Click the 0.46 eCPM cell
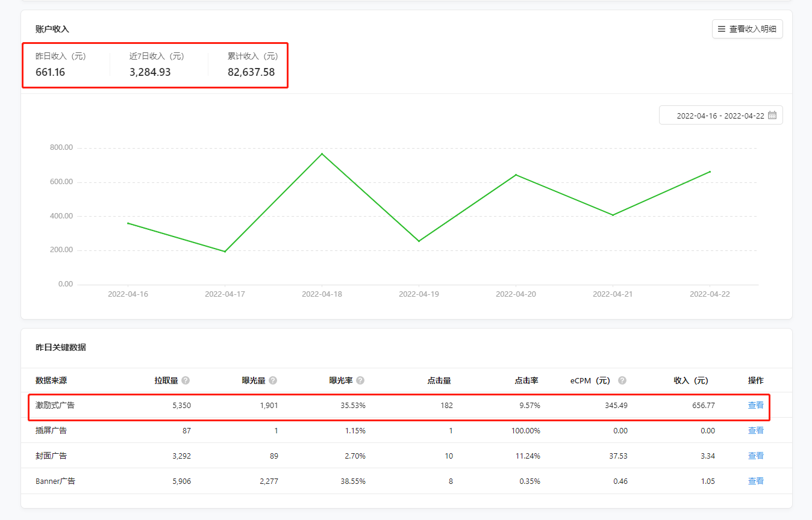 pos(620,481)
